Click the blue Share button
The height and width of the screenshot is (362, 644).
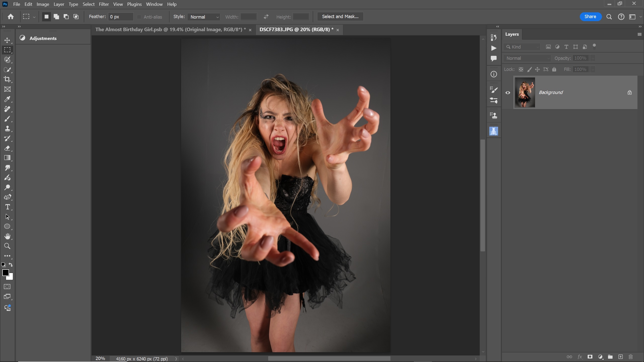(590, 17)
